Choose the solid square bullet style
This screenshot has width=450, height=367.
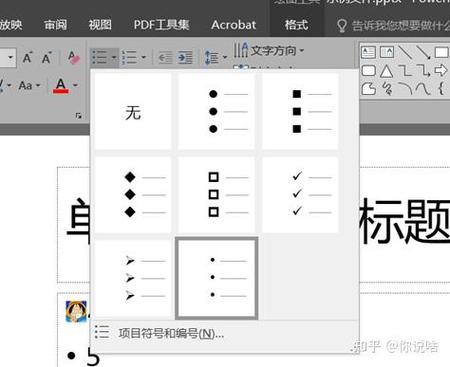300,112
